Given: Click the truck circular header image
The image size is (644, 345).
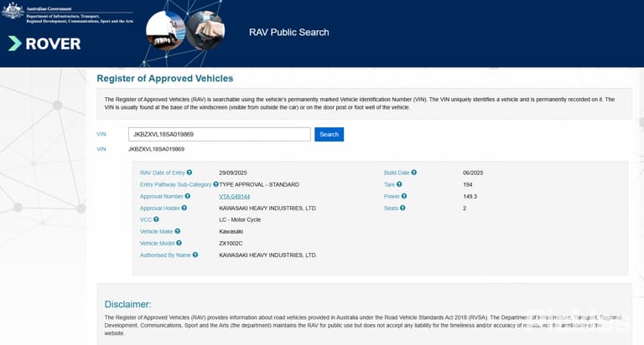Looking at the screenshot, I should click(165, 30).
